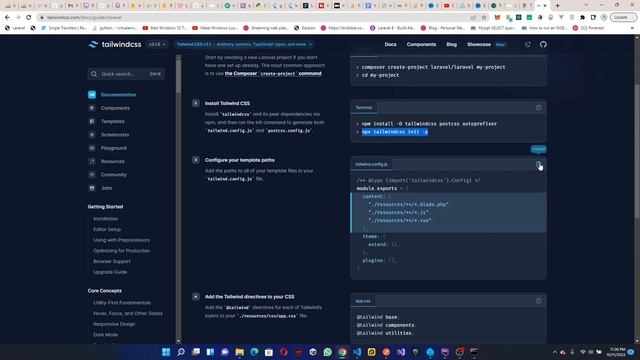
Task: Open Optimizing for Production link
Action: pyautogui.click(x=121, y=251)
